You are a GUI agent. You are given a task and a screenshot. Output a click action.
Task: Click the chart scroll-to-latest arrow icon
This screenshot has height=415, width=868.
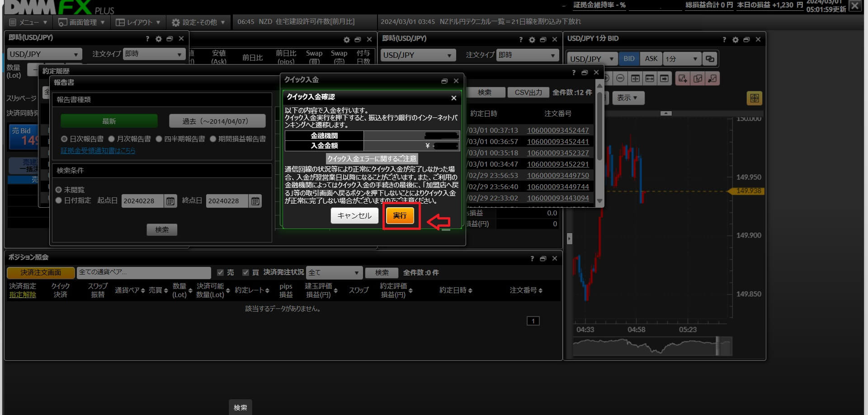click(x=664, y=79)
